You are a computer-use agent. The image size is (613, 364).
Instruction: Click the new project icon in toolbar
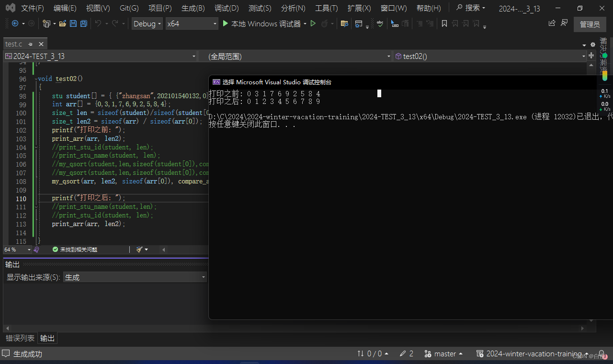[x=46, y=23]
